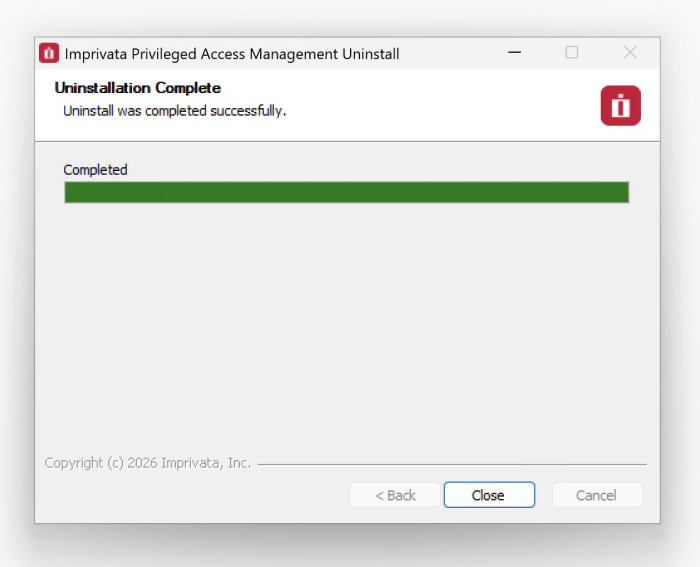The height and width of the screenshot is (567, 700).
Task: Click the green completed progress bar
Action: 346,192
